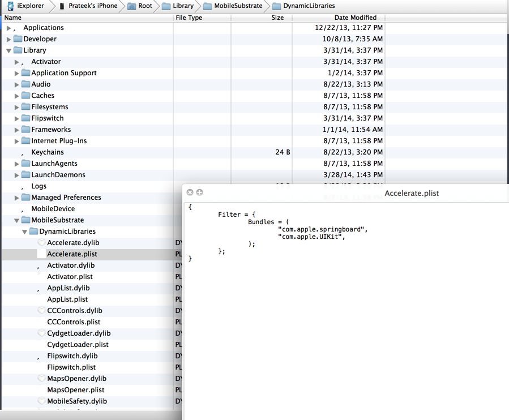
Task: Click the Frameworks folder icon
Action: click(25, 130)
